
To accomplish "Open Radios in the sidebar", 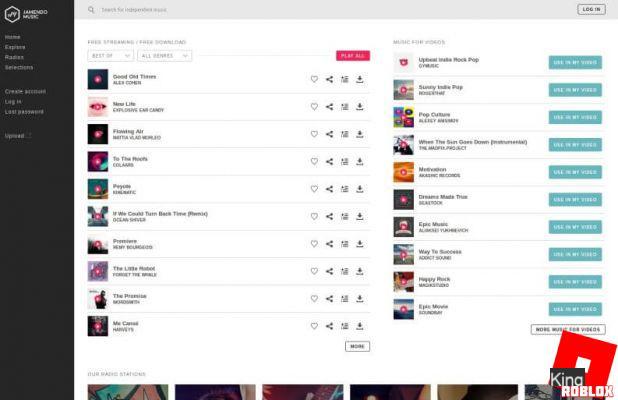I will pos(14,57).
